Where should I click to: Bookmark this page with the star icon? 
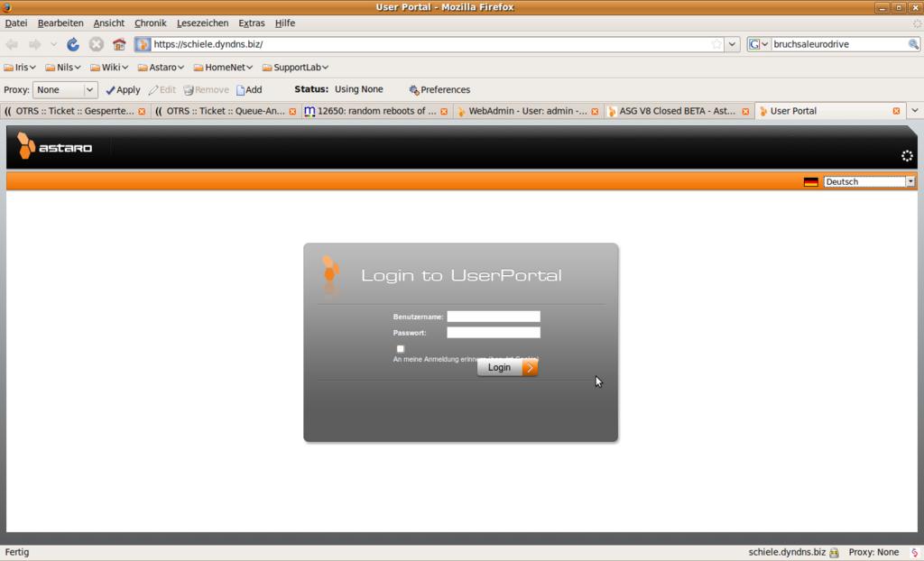(716, 44)
